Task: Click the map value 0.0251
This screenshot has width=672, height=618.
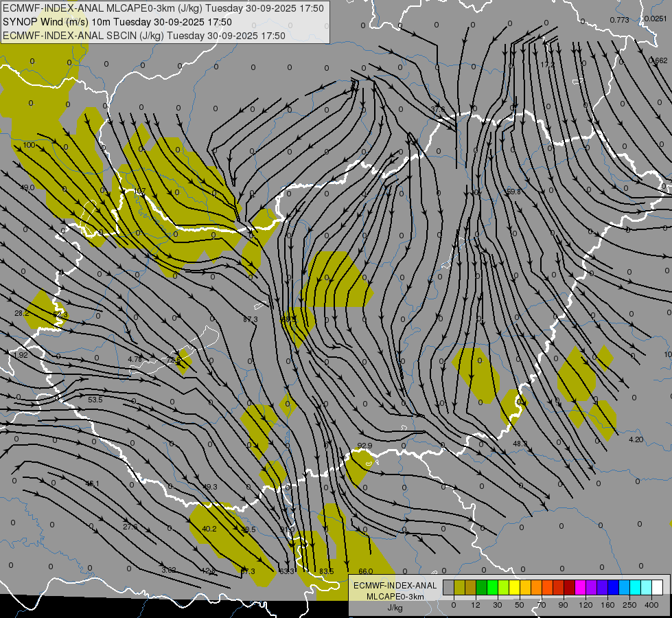Action: coord(656,19)
